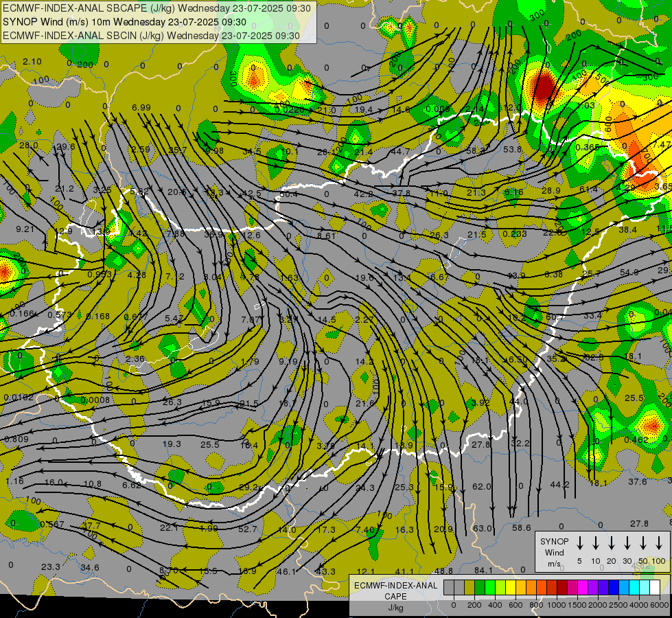This screenshot has width=672, height=618.
Task: Click the map value 34.6
Action: pyautogui.click(x=89, y=567)
